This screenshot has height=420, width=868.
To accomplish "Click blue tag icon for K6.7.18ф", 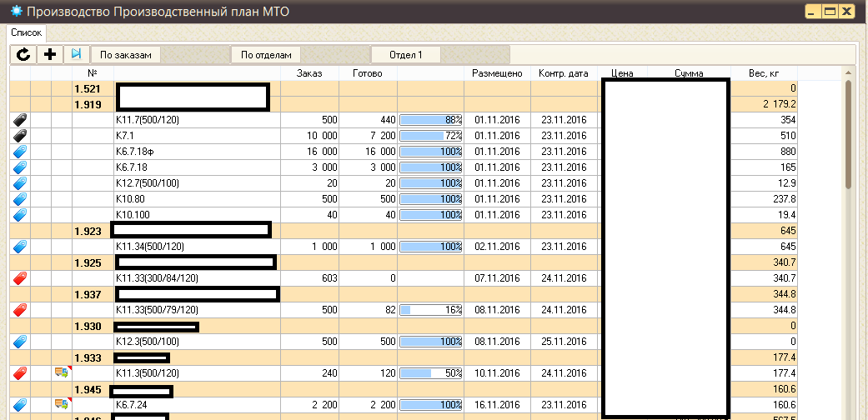I will coord(21,151).
